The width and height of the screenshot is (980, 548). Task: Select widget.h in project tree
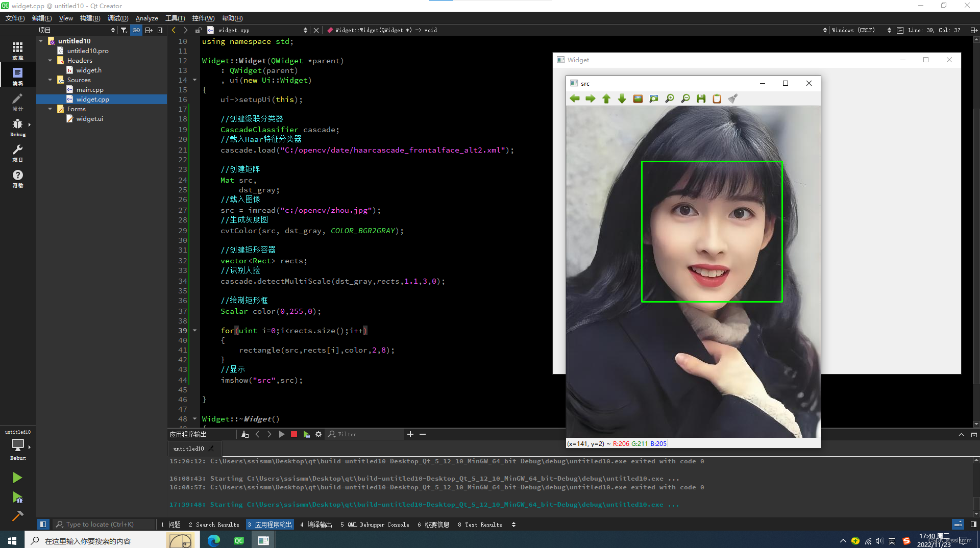89,70
